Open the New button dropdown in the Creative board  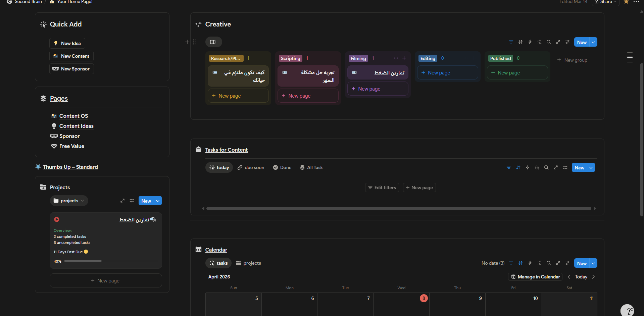(x=593, y=42)
